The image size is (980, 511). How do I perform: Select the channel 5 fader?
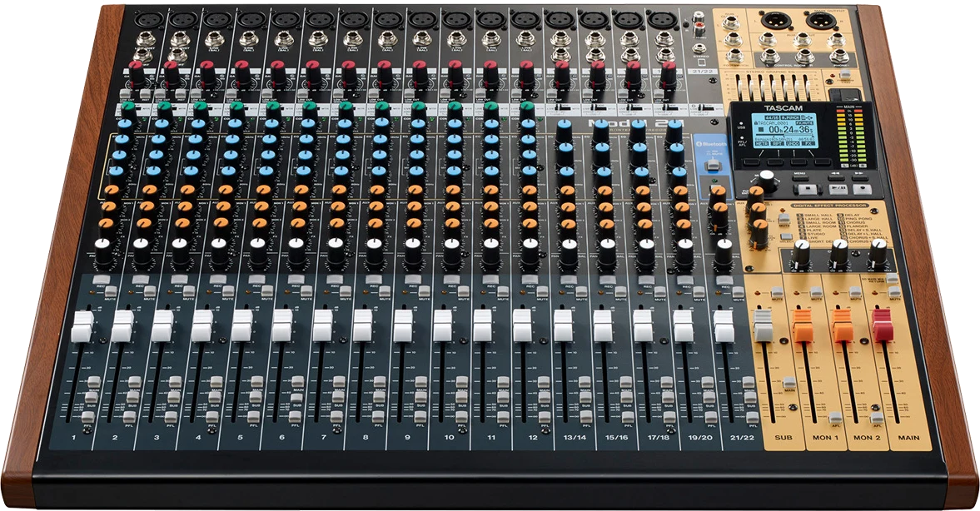pyautogui.click(x=241, y=325)
